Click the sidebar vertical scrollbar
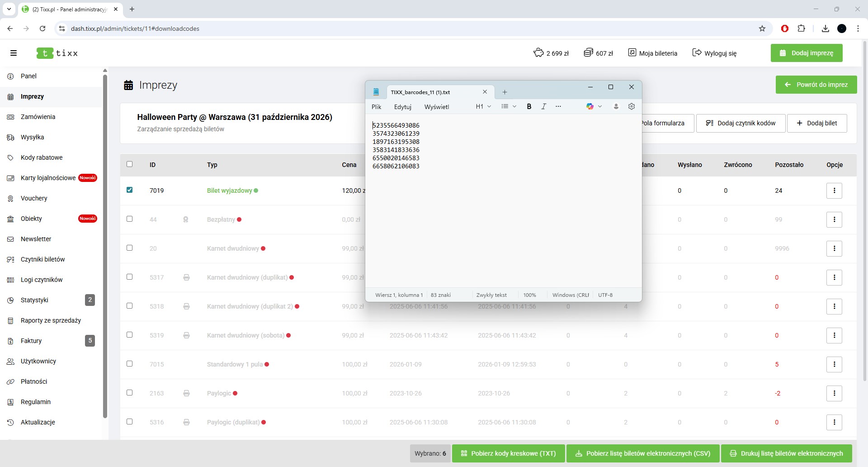The height and width of the screenshot is (467, 868). click(105, 244)
